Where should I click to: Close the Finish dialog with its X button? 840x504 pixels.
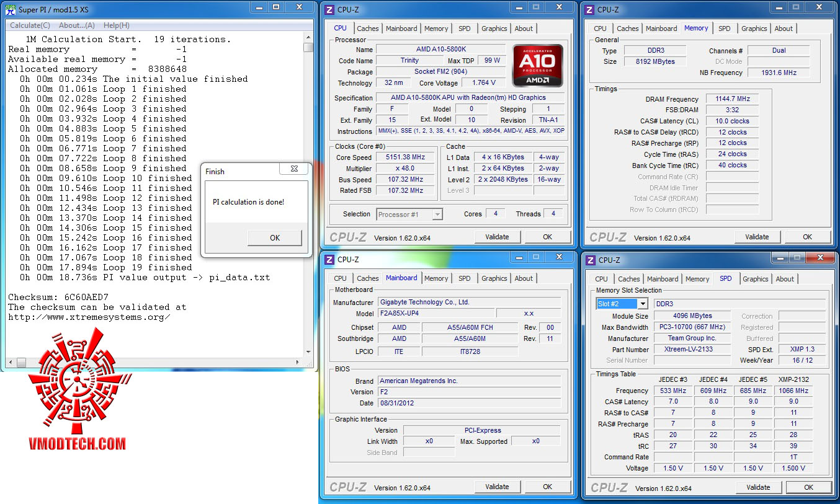click(x=294, y=169)
